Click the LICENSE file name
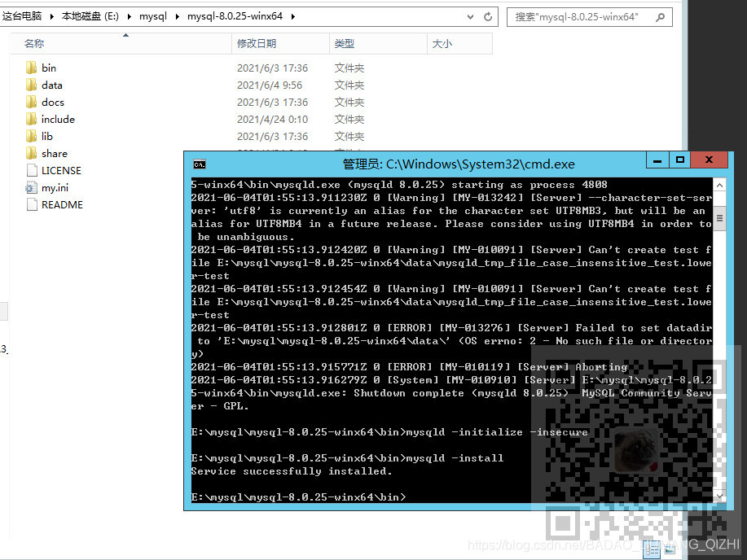The height and width of the screenshot is (560, 747). coord(61,170)
